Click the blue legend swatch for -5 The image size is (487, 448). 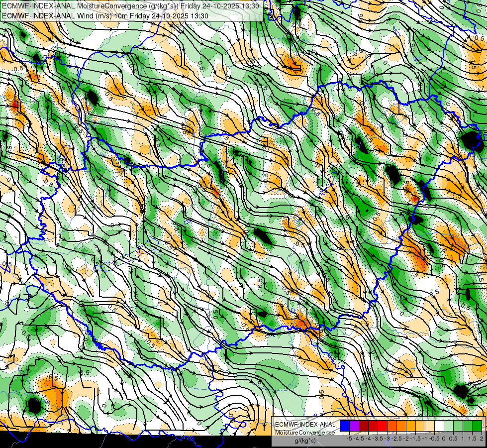coord(345,426)
